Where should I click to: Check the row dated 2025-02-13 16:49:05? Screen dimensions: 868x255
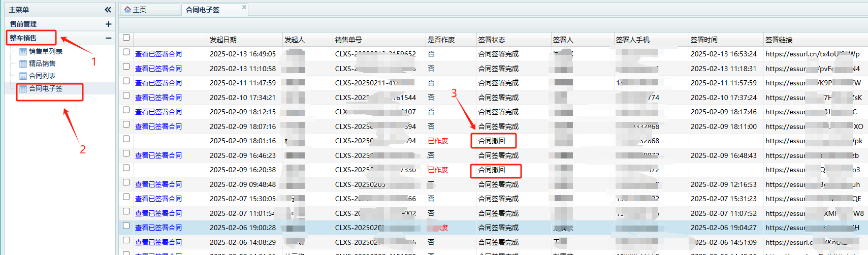tap(126, 52)
